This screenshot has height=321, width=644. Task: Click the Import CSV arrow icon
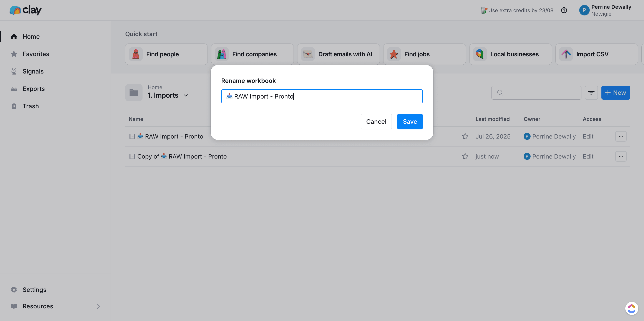pos(566,54)
